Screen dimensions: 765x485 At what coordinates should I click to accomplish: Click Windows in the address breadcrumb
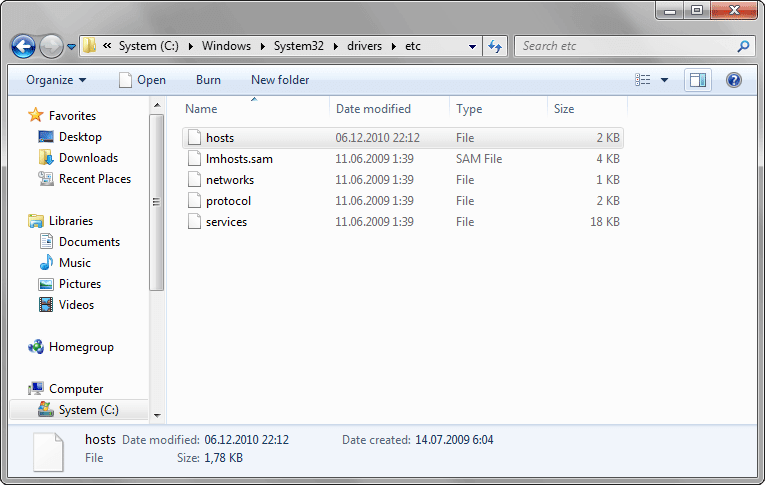pyautogui.click(x=226, y=46)
